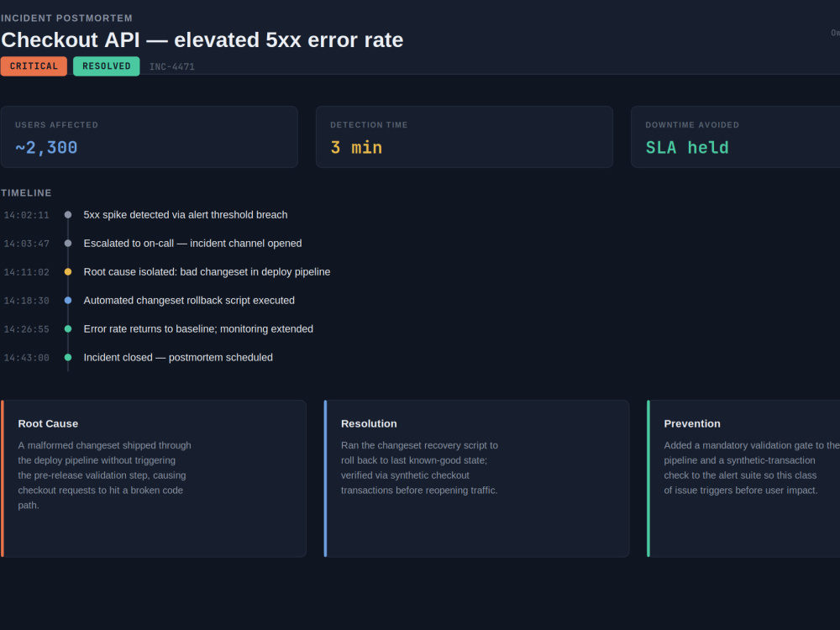Image resolution: width=840 pixels, height=630 pixels.
Task: Select the green incident closed marker
Action: pos(68,357)
